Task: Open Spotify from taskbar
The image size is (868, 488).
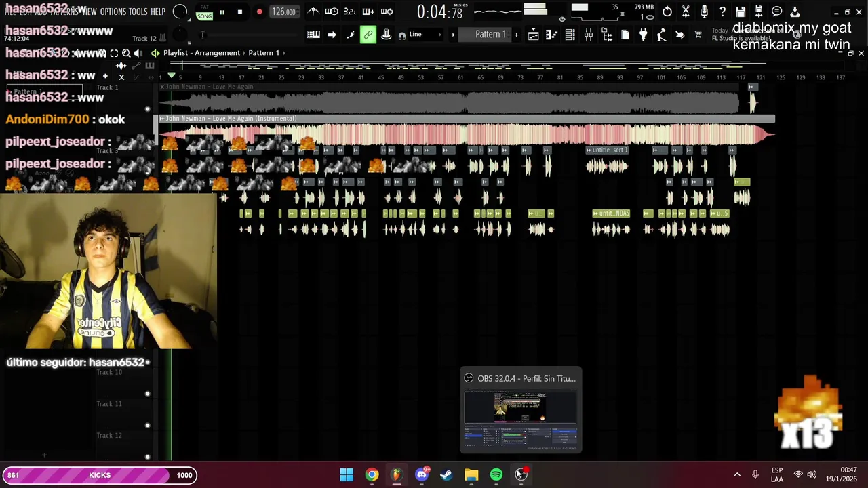Action: click(496, 474)
